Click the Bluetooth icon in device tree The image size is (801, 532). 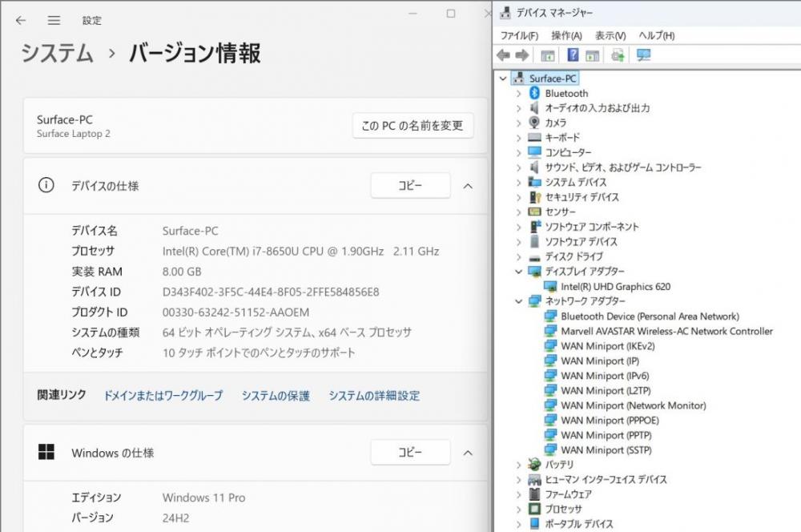pos(534,93)
